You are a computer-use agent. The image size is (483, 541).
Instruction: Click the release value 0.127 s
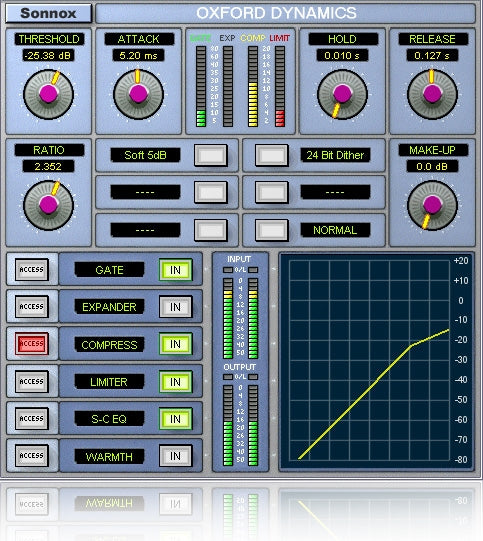pyautogui.click(x=432, y=55)
